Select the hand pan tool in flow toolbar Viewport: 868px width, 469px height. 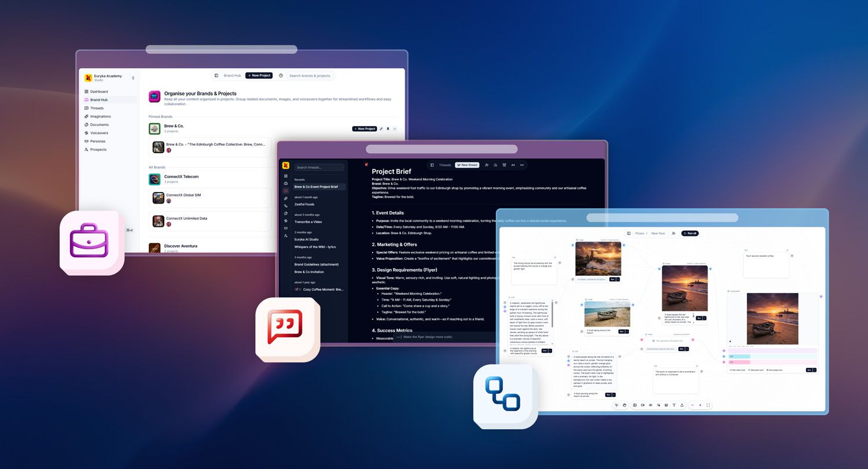[x=624, y=405]
